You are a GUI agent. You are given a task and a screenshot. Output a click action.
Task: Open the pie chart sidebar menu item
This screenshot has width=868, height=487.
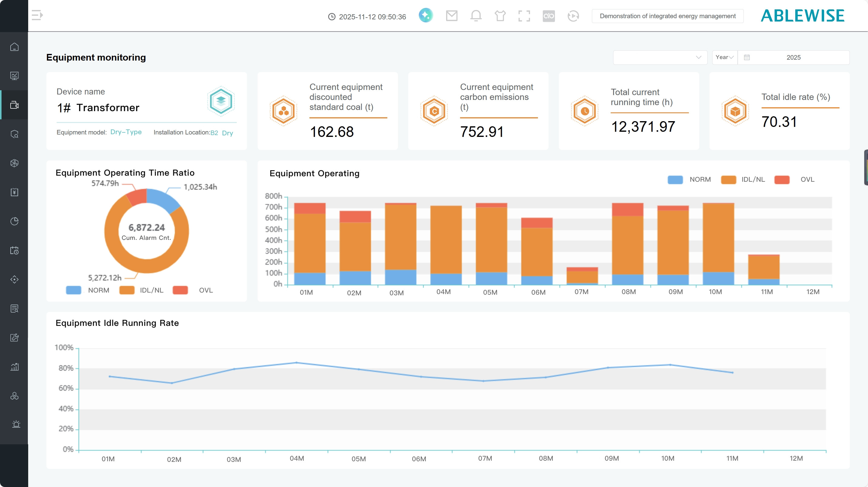click(x=14, y=221)
